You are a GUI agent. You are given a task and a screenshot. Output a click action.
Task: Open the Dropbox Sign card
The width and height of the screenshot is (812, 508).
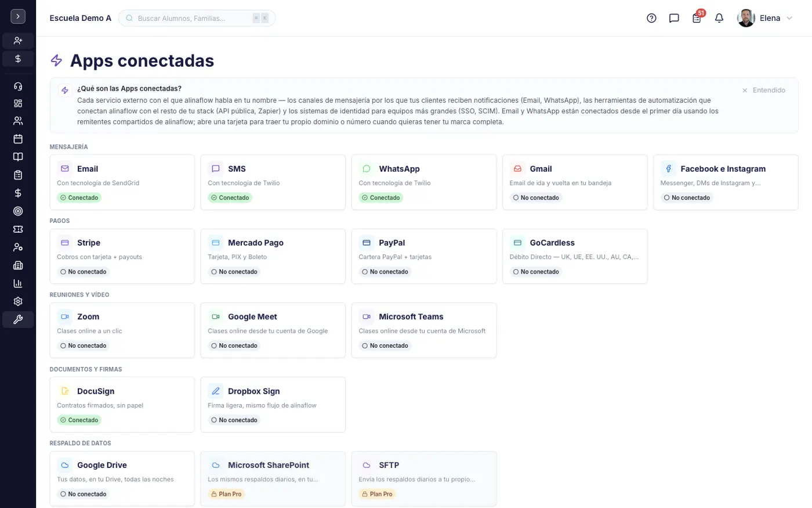tap(273, 405)
